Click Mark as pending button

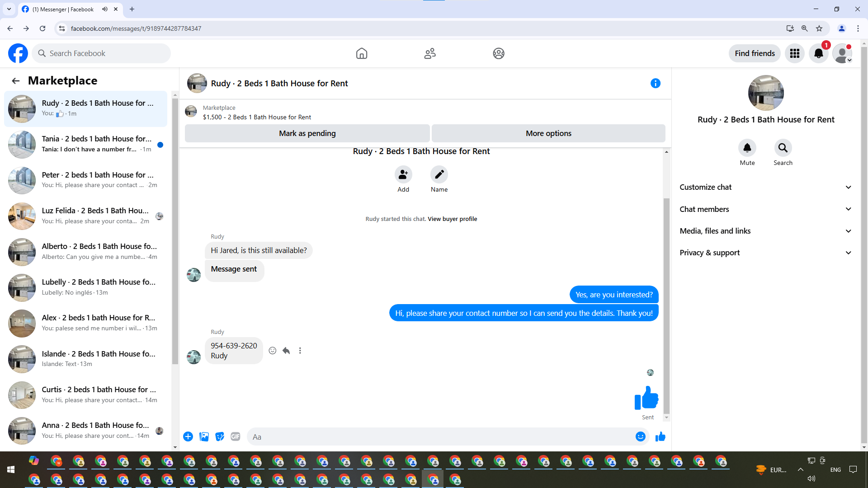[307, 133]
